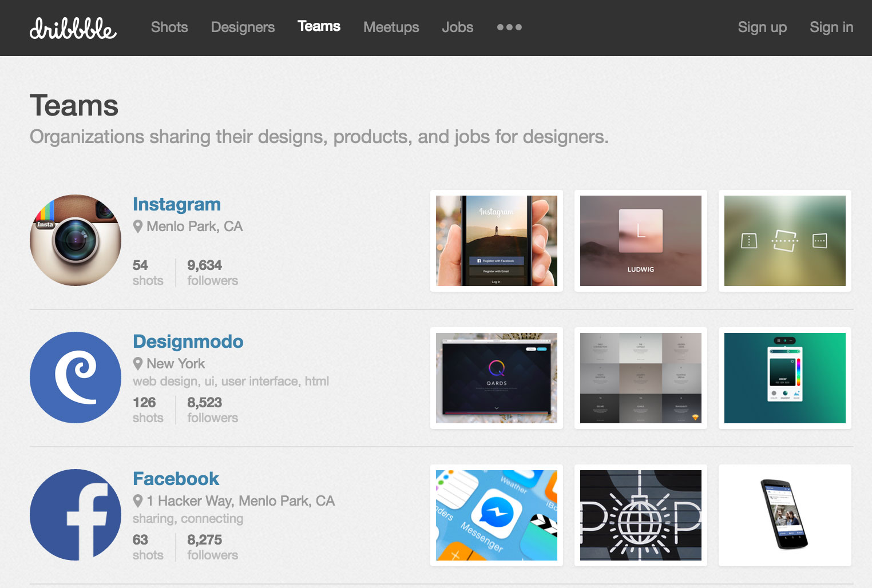Click location pin beside 1 Hacker Way
This screenshot has width=872, height=588.
pos(138,501)
